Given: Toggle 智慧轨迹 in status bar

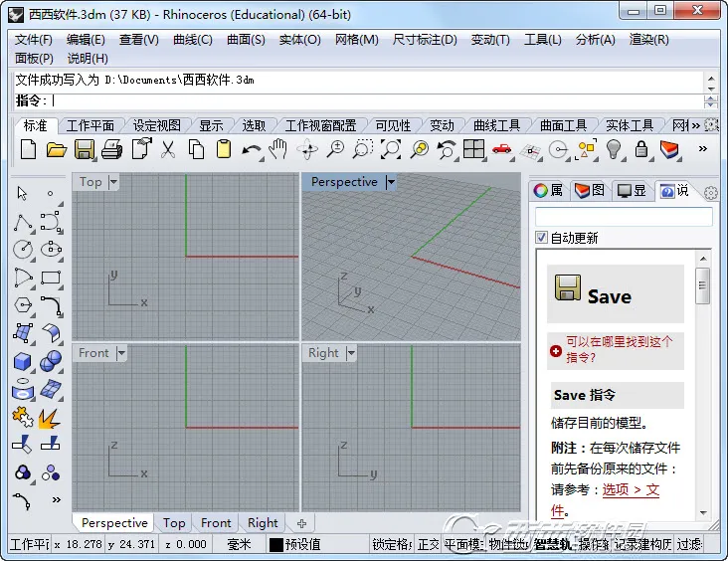Looking at the screenshot, I should [x=553, y=544].
